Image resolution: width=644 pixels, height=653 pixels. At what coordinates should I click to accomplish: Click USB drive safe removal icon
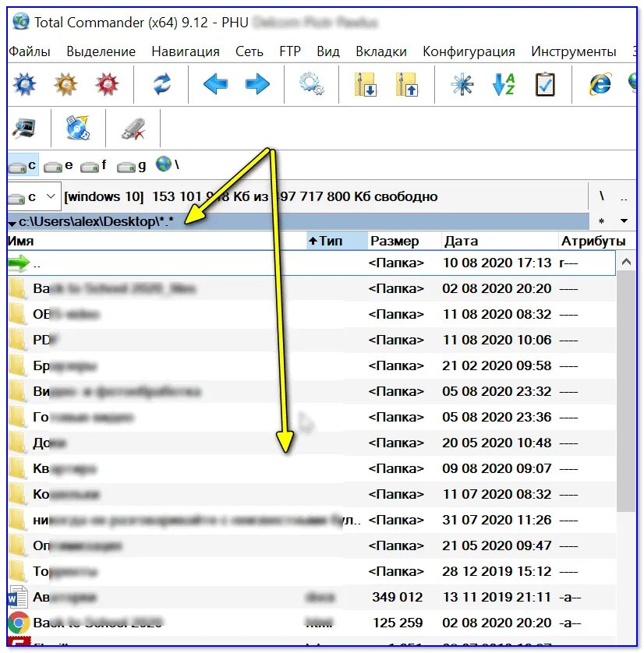[x=133, y=129]
